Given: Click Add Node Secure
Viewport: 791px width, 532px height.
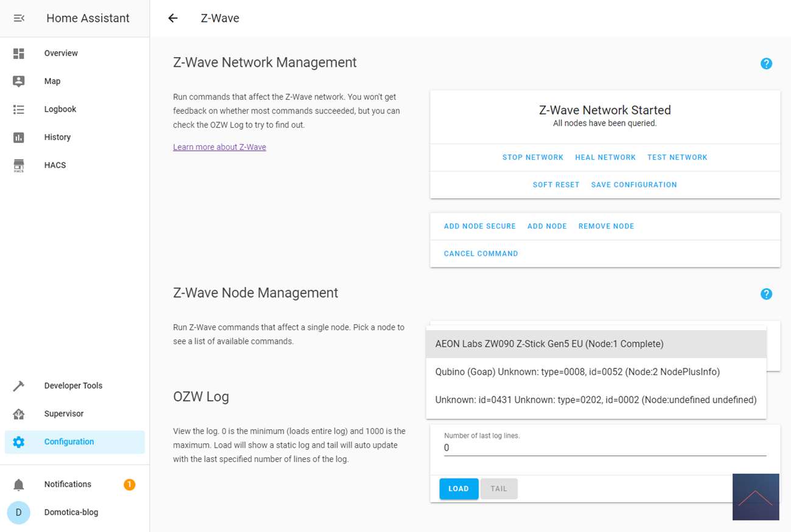Looking at the screenshot, I should point(479,226).
